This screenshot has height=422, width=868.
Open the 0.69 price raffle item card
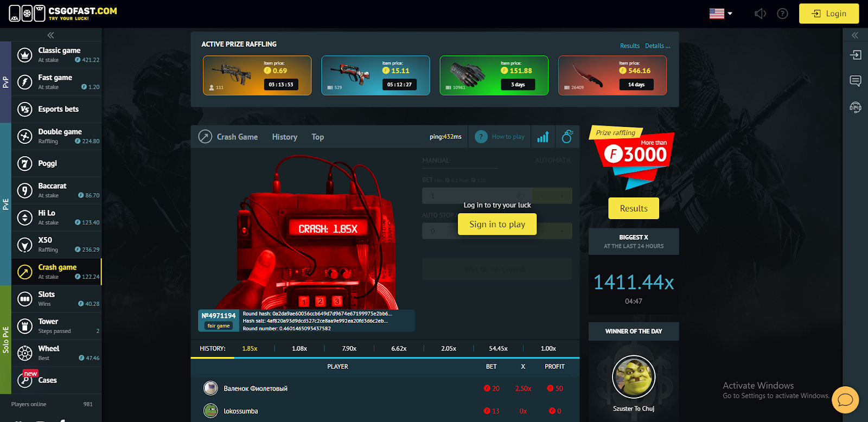tap(257, 75)
